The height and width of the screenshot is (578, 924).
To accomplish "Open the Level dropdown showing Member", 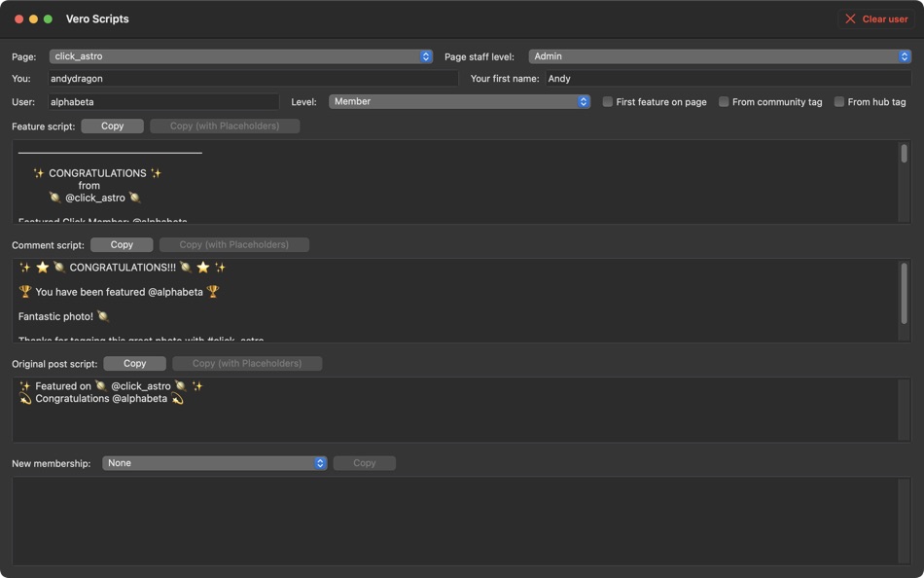I will coord(458,100).
